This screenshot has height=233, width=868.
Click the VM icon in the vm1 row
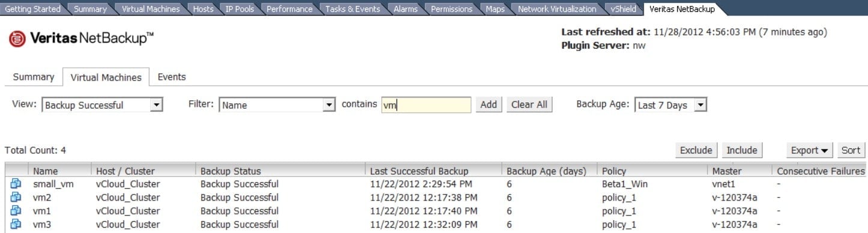(16, 211)
